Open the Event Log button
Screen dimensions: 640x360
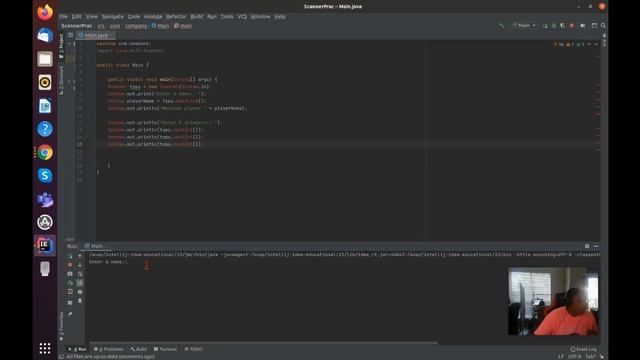pyautogui.click(x=584, y=349)
